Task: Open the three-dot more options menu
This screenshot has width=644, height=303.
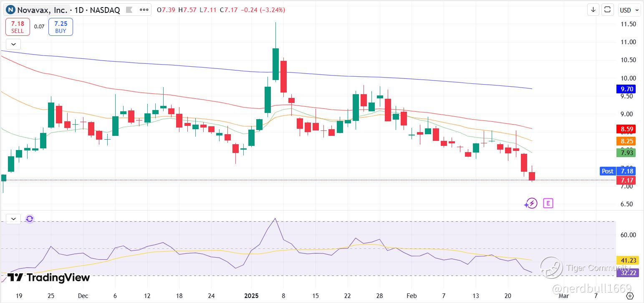Action: (x=144, y=10)
